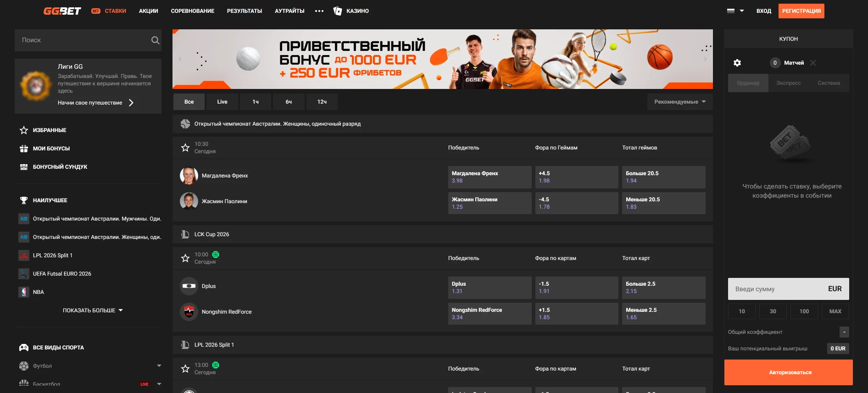
Task: Toggle favorite star for Dplus match
Action: [x=185, y=258]
